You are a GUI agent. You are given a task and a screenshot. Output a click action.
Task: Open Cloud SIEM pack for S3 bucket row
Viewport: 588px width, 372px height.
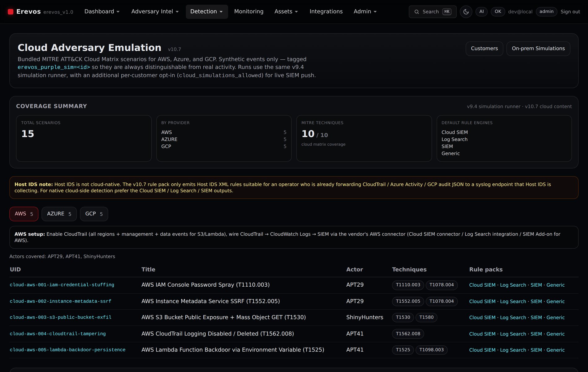click(x=482, y=318)
